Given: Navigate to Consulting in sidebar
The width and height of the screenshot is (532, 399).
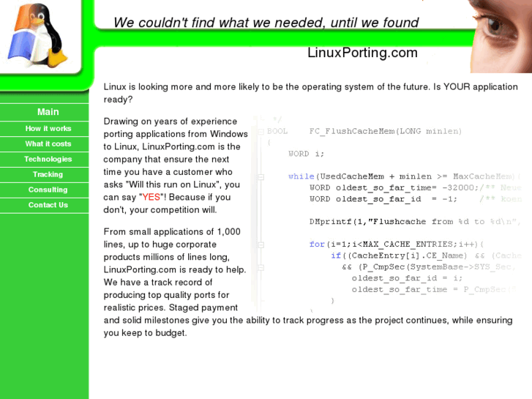Looking at the screenshot, I should 48,190.
